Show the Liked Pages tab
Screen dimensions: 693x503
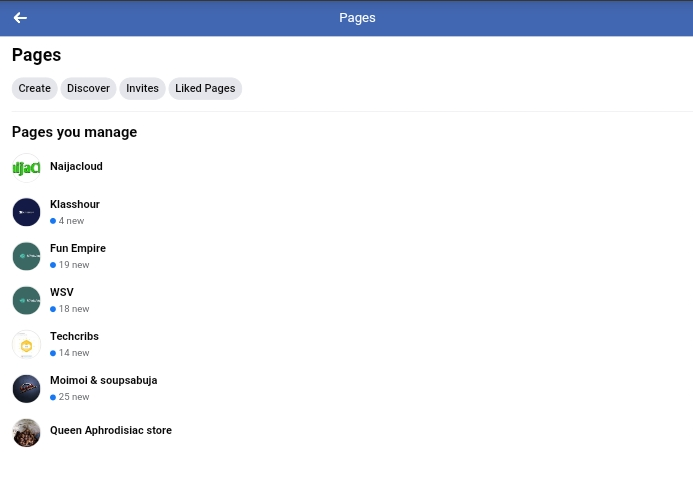205,88
